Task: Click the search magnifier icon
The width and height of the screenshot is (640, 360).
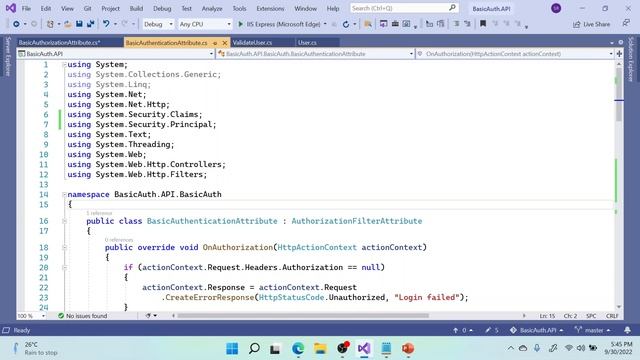Action: [x=452, y=8]
